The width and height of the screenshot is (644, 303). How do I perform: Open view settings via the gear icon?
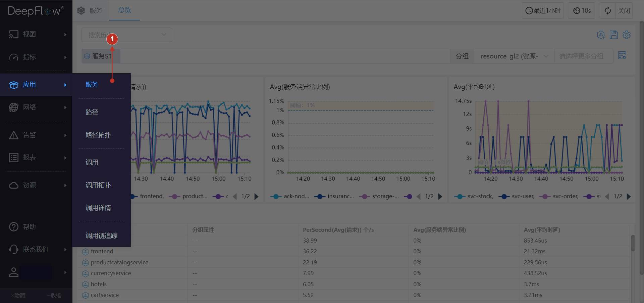tap(627, 35)
